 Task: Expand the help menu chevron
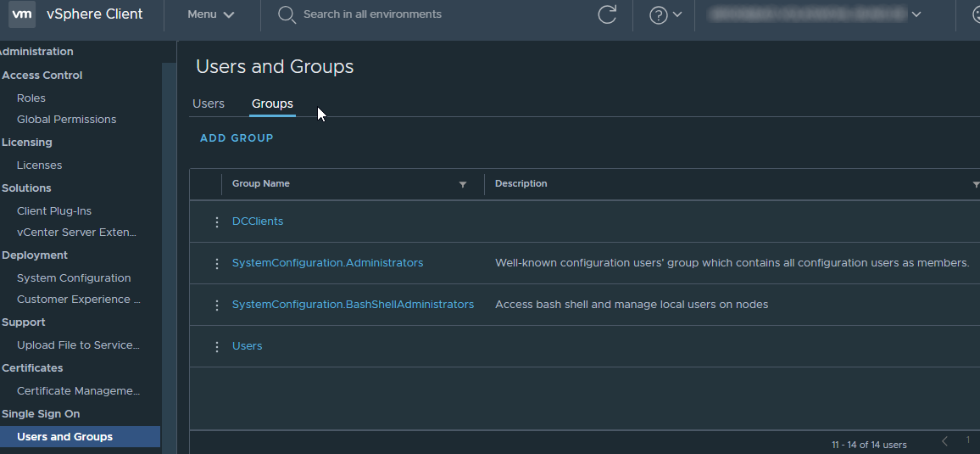click(677, 14)
